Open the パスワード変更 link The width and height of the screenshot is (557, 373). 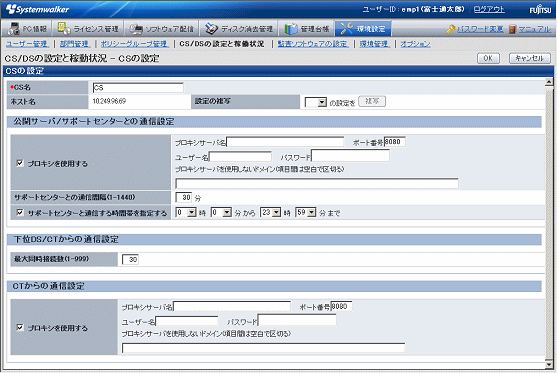tap(480, 29)
